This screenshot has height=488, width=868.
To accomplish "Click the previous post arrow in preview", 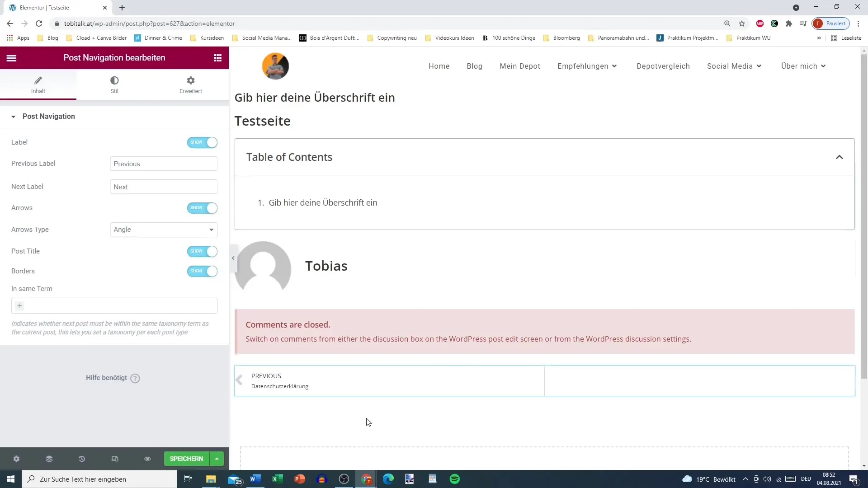I will (x=239, y=380).
